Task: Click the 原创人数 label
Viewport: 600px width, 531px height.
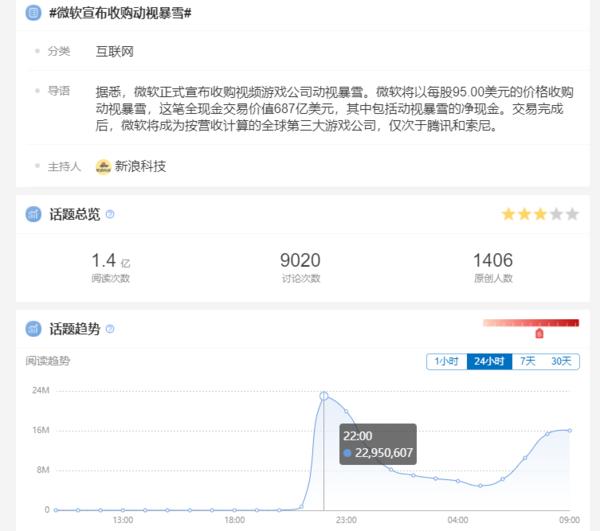Action: click(x=493, y=279)
